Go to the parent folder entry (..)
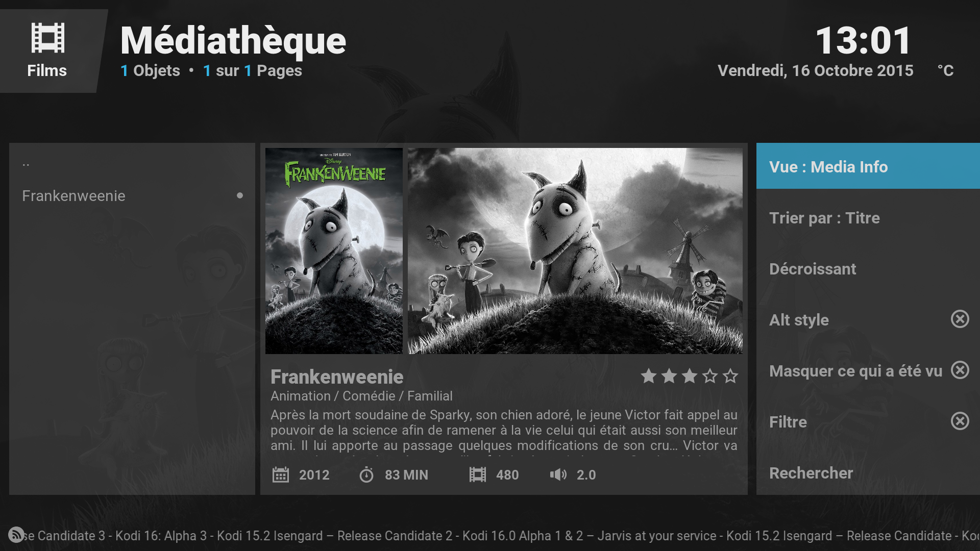980x551 pixels. (x=132, y=164)
